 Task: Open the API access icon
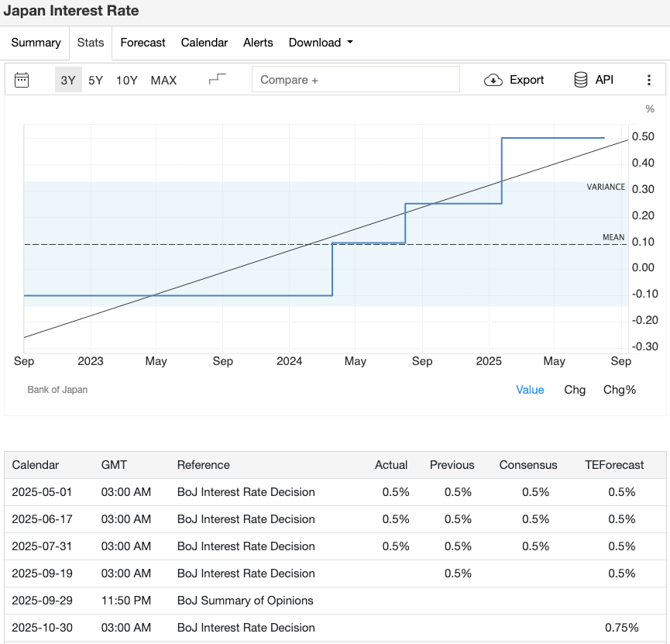[x=593, y=79]
